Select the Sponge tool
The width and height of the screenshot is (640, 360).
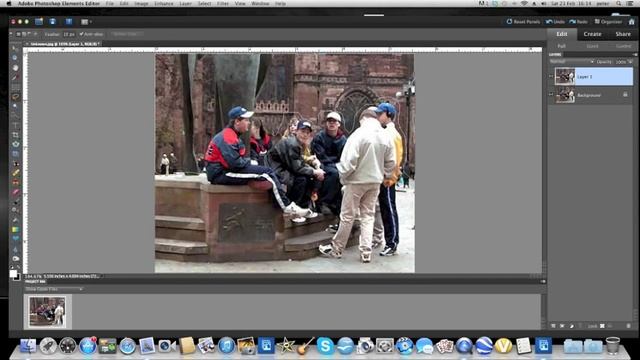coord(16,258)
